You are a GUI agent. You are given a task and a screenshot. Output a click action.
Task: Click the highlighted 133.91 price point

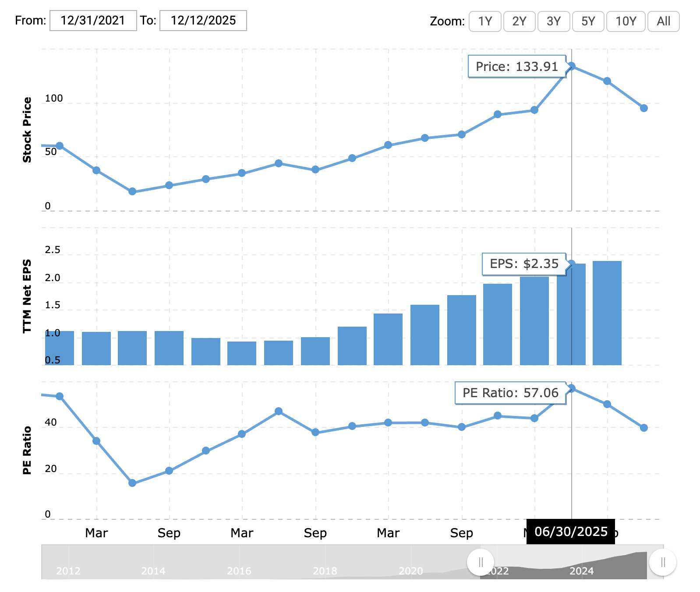tap(571, 66)
